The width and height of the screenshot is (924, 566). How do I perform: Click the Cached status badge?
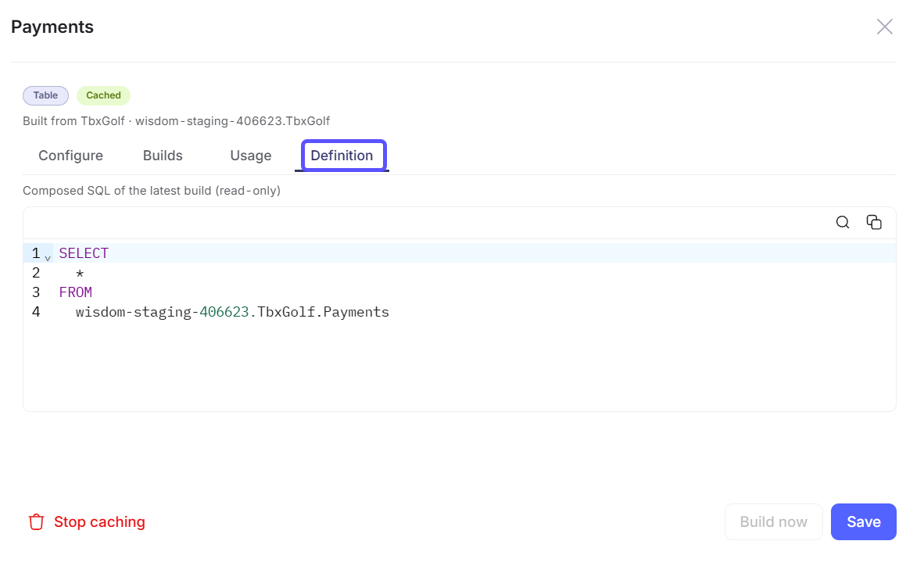tap(103, 95)
